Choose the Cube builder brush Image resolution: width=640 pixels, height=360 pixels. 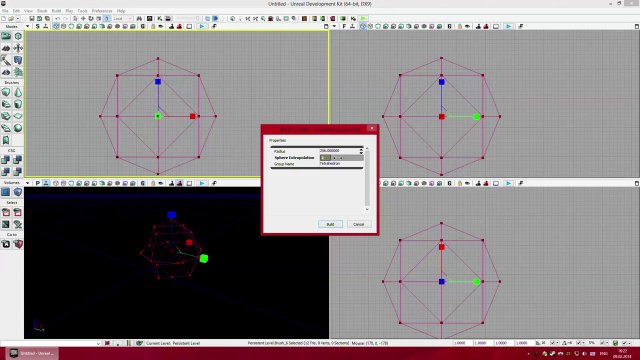tap(6, 92)
